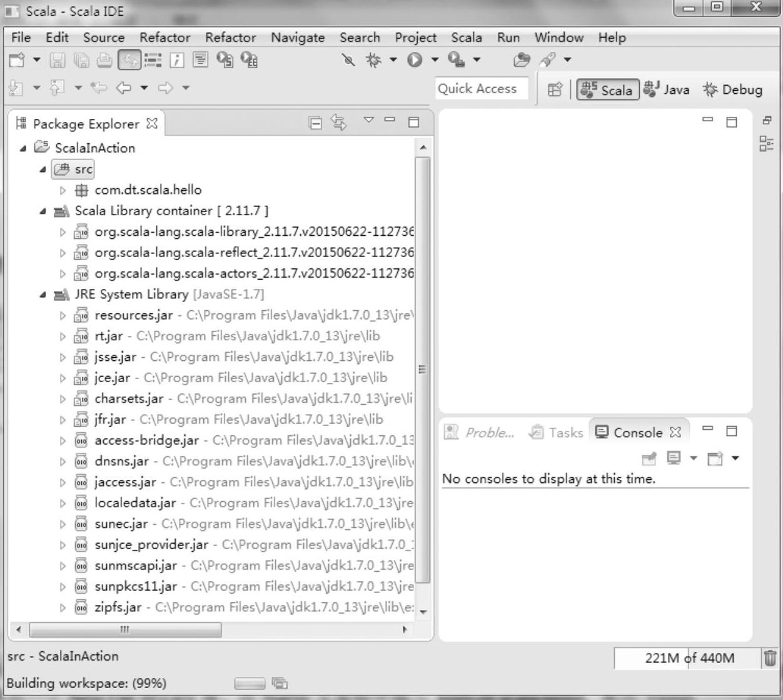Open the Project menu
This screenshot has width=783, height=700.
click(x=415, y=38)
